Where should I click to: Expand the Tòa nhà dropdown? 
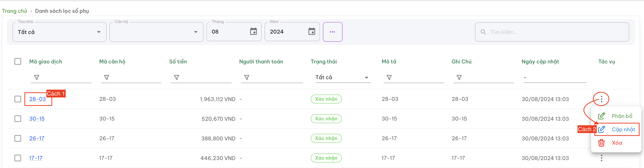point(60,32)
